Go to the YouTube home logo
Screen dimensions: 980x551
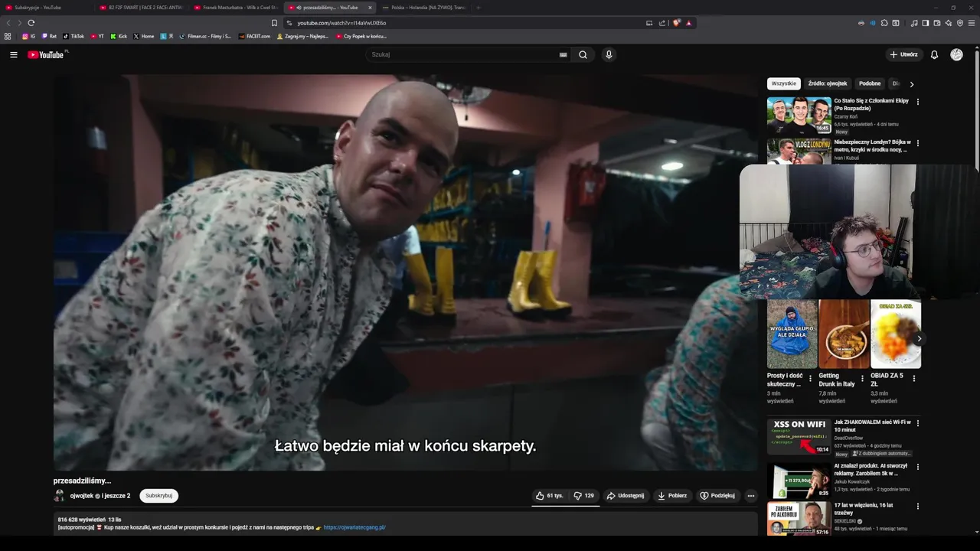tap(47, 54)
